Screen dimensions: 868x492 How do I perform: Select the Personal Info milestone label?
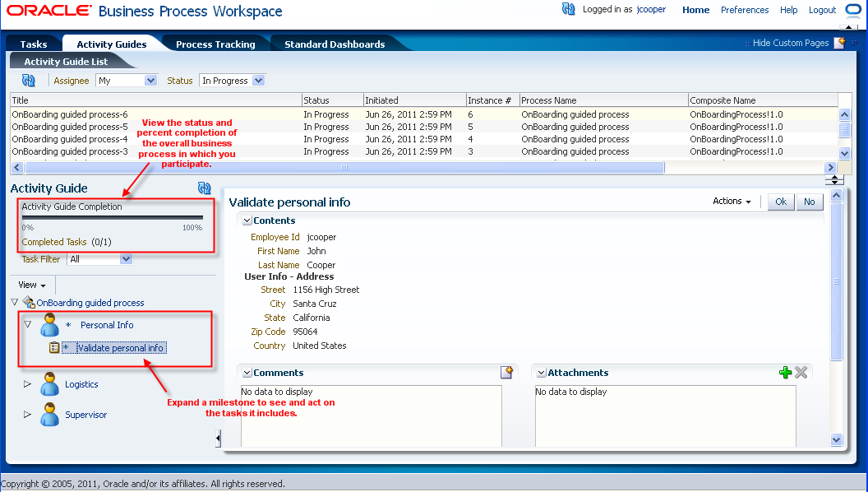point(107,325)
